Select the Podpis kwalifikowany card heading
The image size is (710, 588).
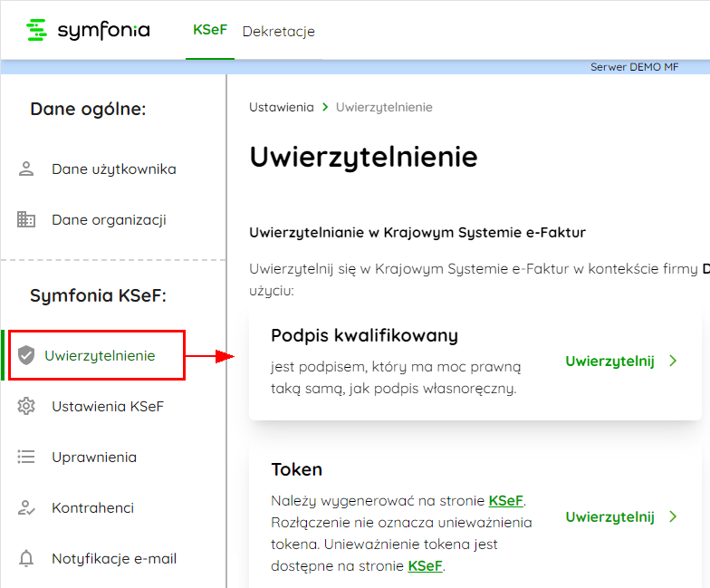click(x=364, y=335)
